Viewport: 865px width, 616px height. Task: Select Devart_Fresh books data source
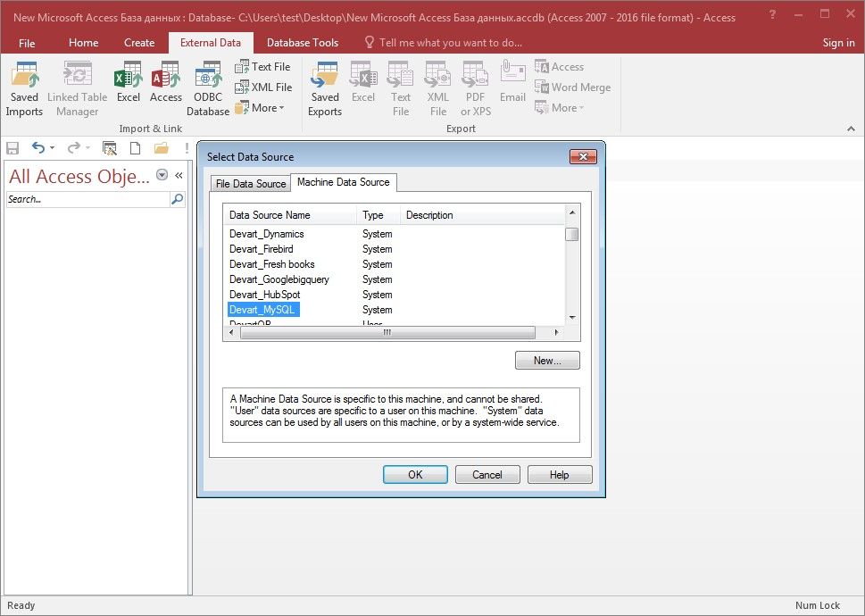pos(272,264)
